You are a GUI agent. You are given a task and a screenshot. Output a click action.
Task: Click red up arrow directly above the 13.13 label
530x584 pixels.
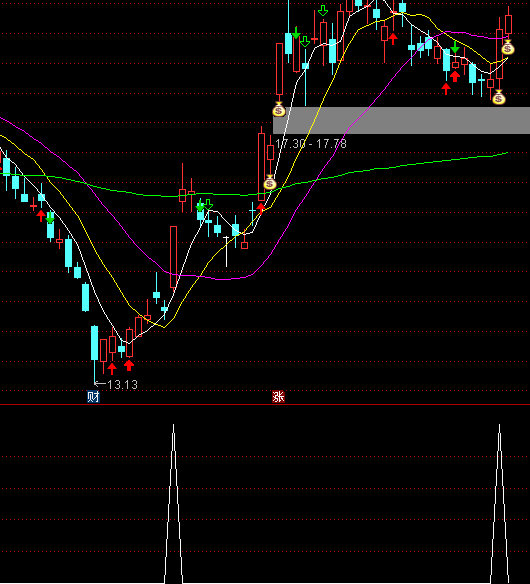112,369
